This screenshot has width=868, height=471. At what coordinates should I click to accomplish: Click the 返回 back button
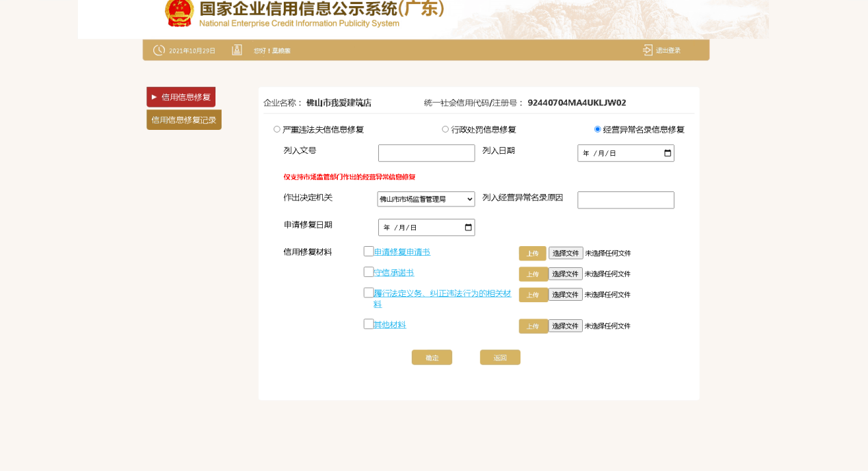pos(500,358)
